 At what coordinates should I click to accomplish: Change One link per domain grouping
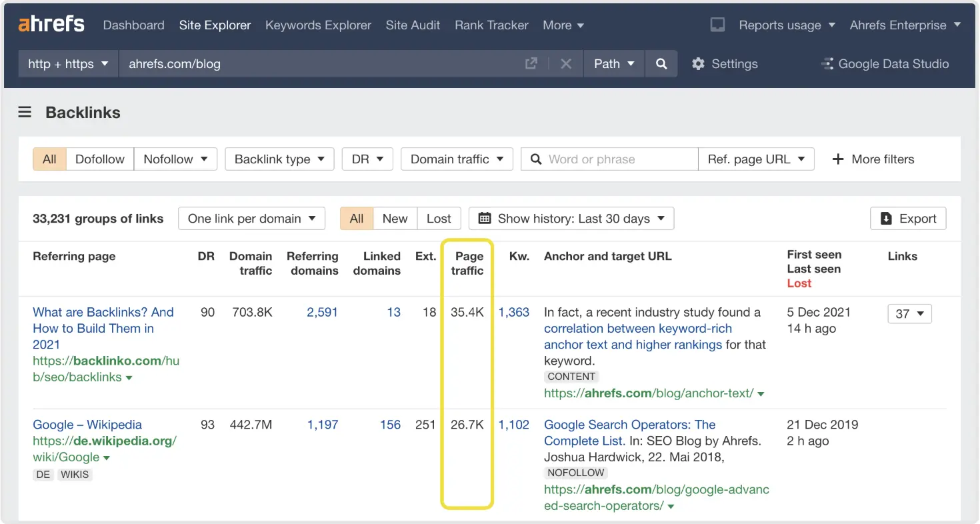point(251,219)
